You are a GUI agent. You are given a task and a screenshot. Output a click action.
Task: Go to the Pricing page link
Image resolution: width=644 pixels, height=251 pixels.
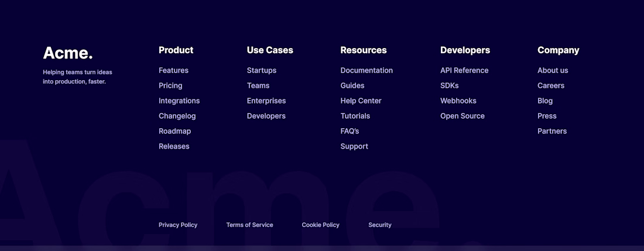[170, 86]
